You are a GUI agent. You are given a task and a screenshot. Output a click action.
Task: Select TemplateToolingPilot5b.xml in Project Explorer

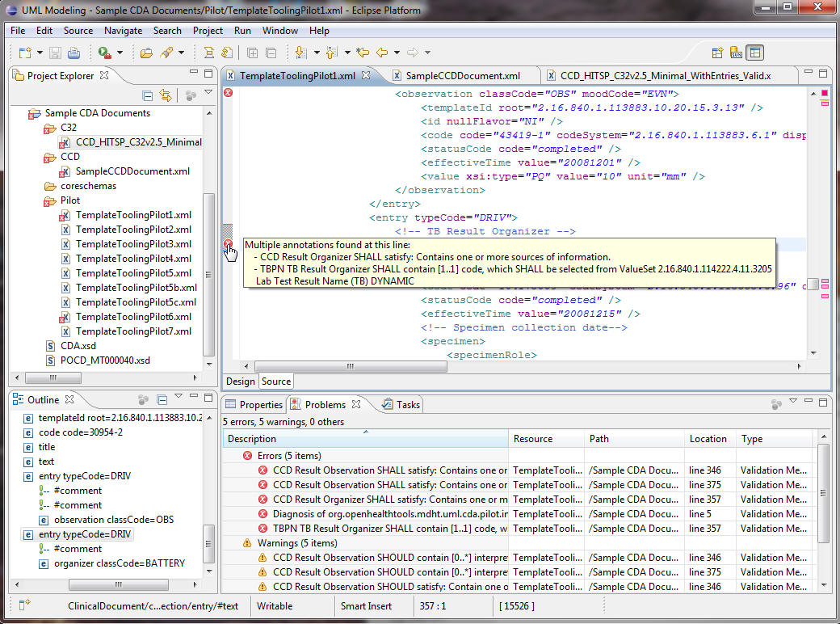[x=136, y=288]
